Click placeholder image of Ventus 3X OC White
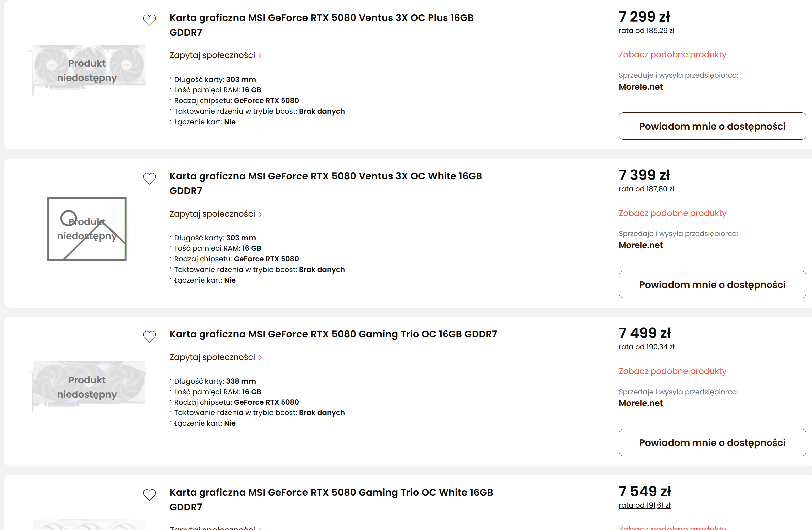812x530 pixels. point(87,229)
